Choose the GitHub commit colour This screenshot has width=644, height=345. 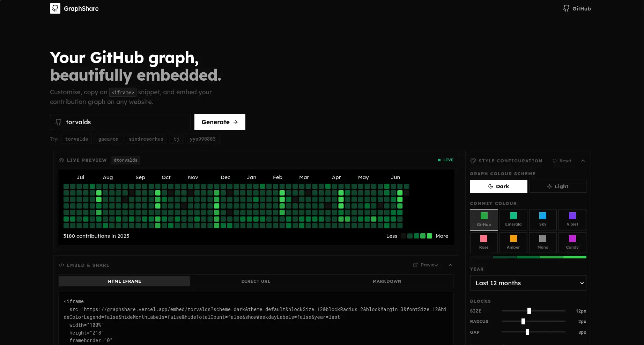point(484,220)
